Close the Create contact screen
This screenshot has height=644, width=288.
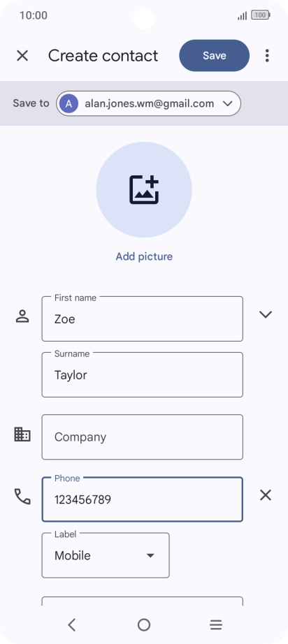point(22,56)
